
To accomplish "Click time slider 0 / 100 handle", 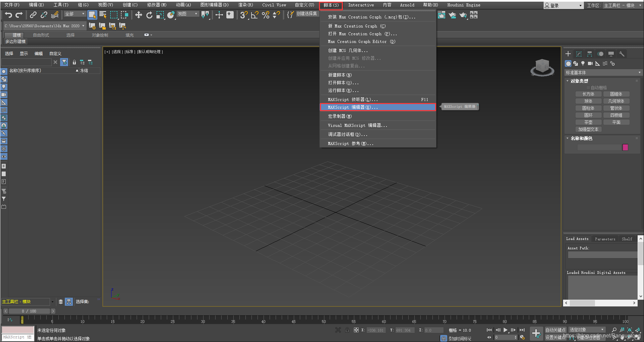I will pyautogui.click(x=29, y=311).
